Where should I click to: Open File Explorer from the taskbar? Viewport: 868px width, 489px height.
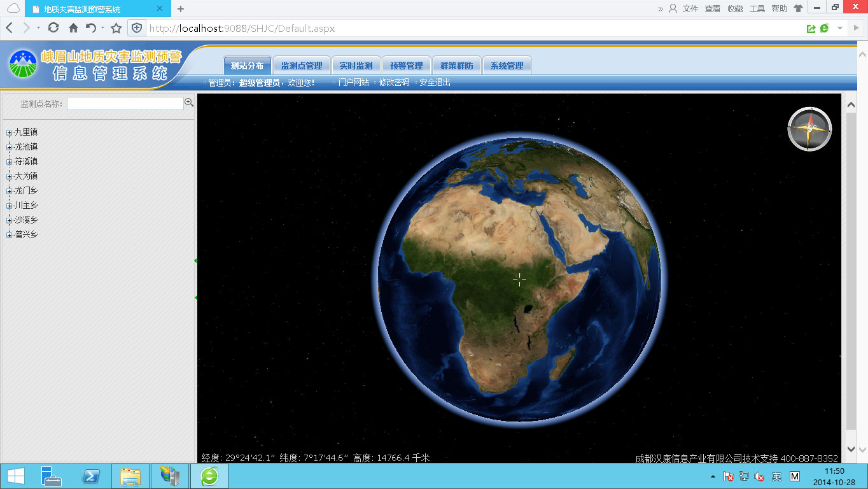[x=130, y=476]
